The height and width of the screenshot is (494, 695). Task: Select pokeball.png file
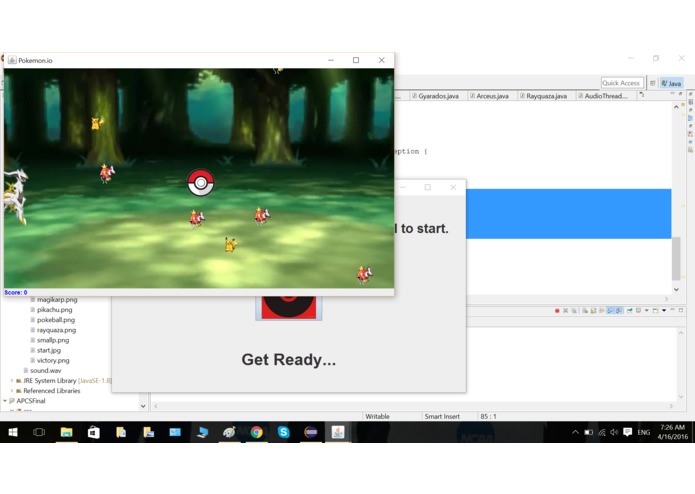pyautogui.click(x=56, y=320)
